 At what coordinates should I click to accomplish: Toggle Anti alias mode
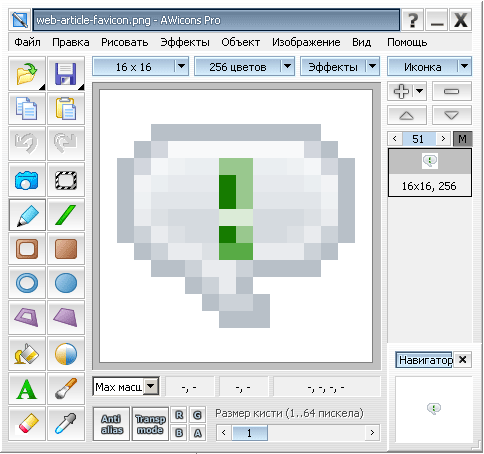pos(111,424)
